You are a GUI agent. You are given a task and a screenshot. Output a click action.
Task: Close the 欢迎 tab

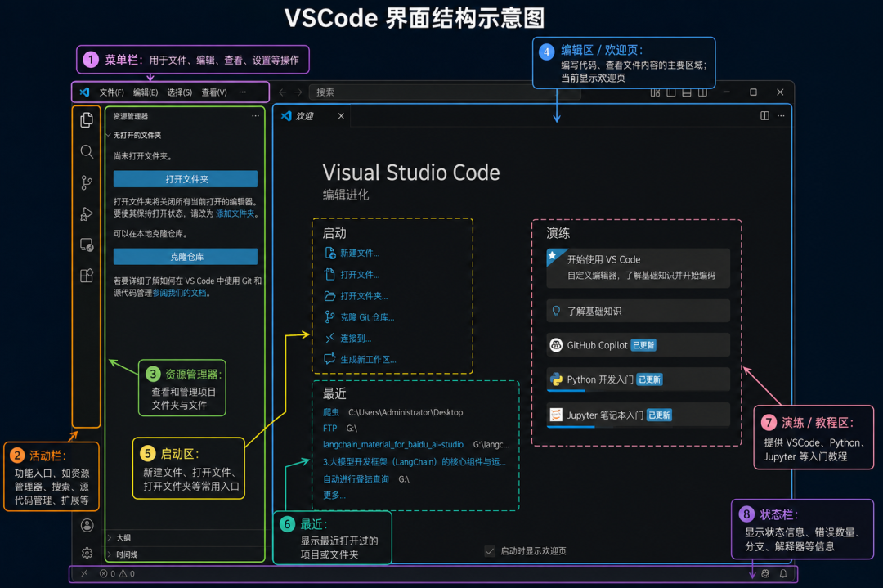[341, 115]
